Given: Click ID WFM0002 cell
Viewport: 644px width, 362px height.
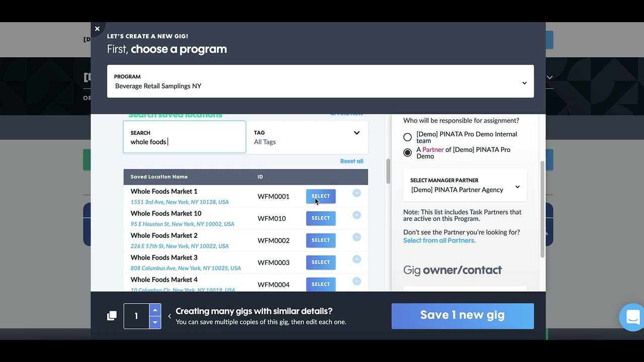Looking at the screenshot, I should point(274,241).
